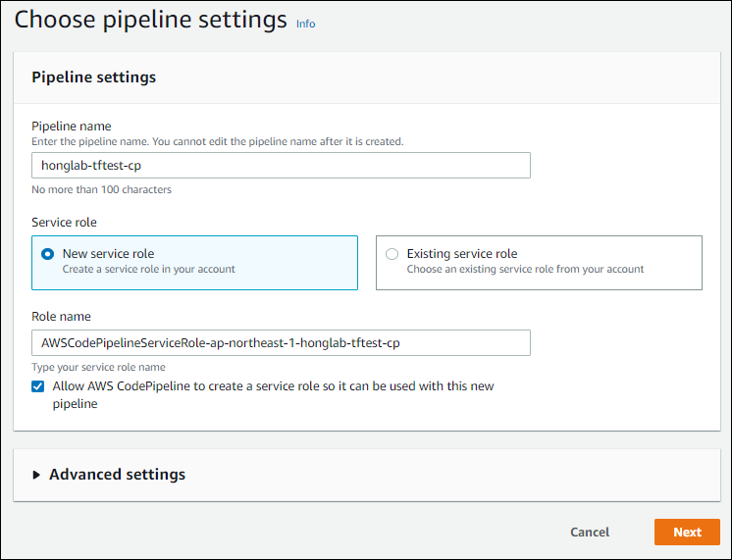Viewport: 732px width, 560px height.
Task: Click the Role name field label
Action: click(x=61, y=316)
